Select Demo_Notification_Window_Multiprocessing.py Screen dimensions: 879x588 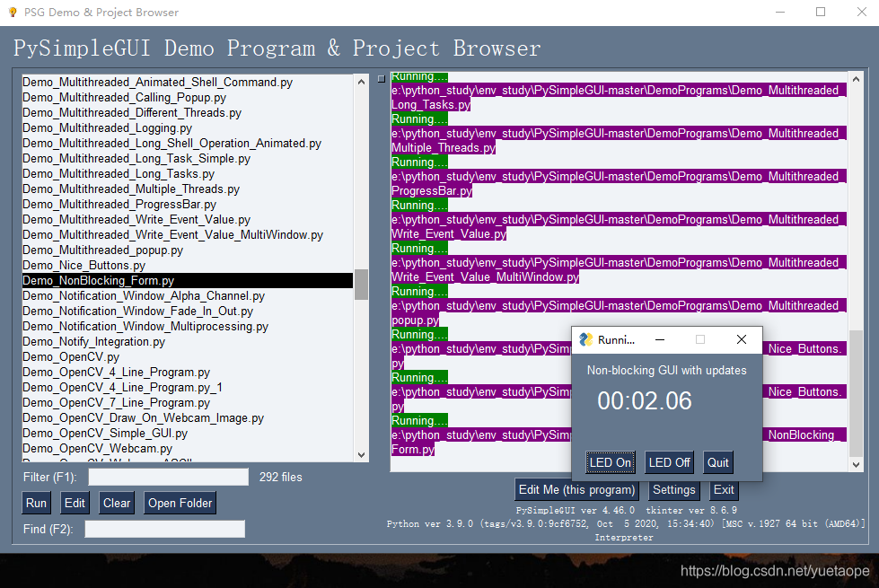coord(188,326)
